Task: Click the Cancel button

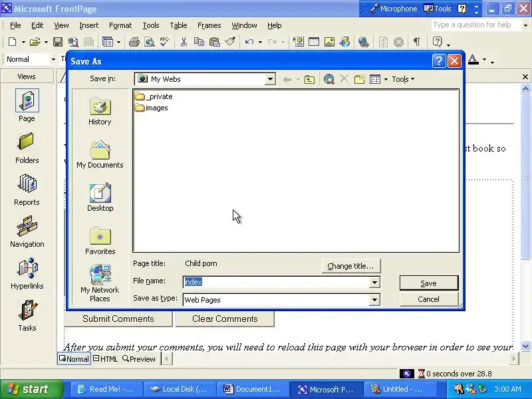Action: click(x=428, y=299)
